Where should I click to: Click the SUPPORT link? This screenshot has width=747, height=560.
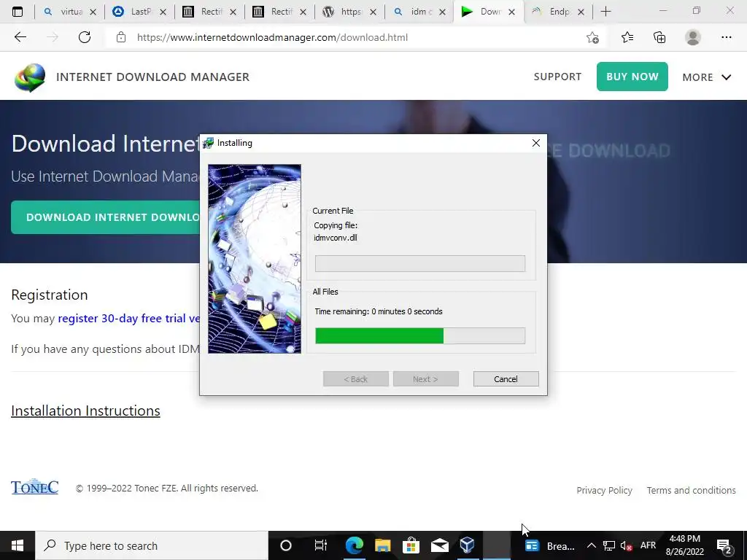click(557, 77)
